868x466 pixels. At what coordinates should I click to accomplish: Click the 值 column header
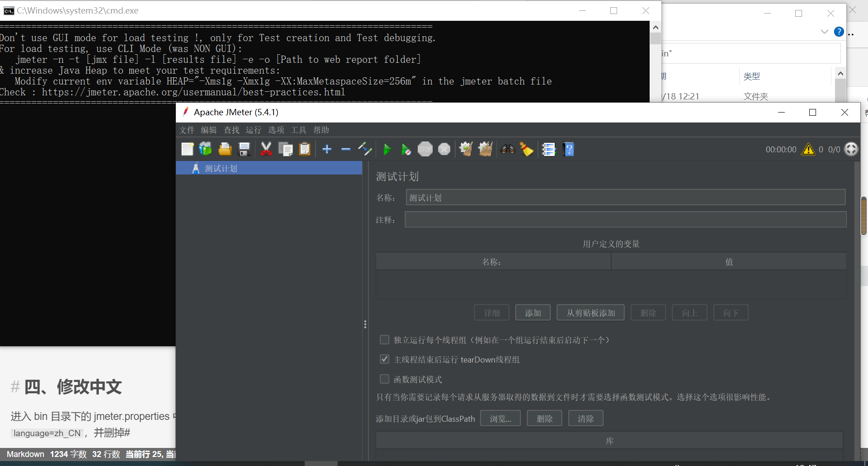tap(729, 262)
